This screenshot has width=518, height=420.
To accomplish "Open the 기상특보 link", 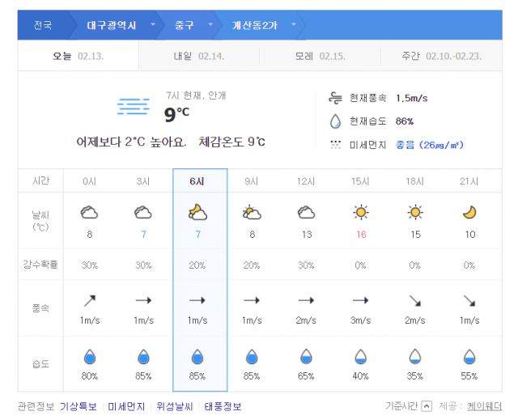I will [79, 406].
